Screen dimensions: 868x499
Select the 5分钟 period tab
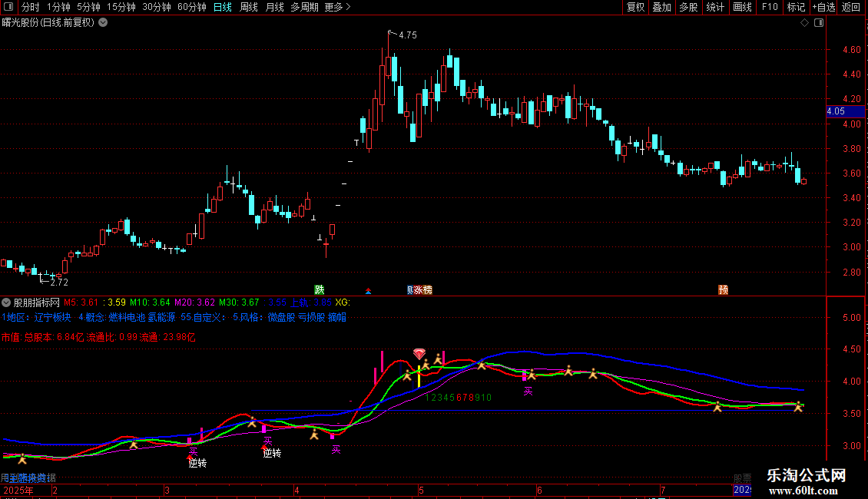coord(88,7)
